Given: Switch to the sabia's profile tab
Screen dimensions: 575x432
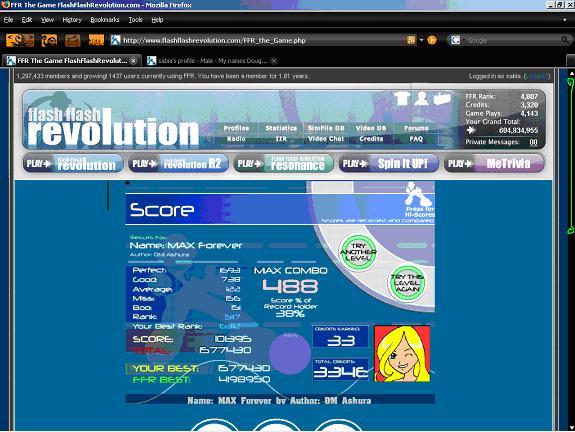Looking at the screenshot, I should tap(212, 61).
